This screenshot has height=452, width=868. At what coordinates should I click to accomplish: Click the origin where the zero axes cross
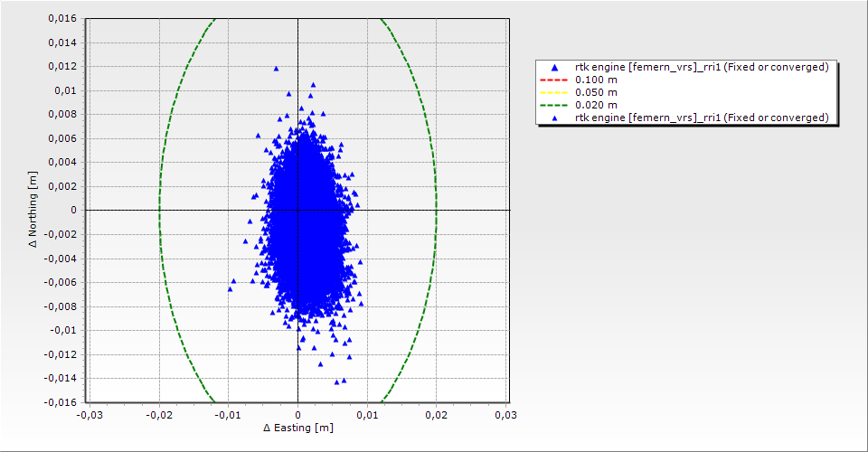pos(297,210)
